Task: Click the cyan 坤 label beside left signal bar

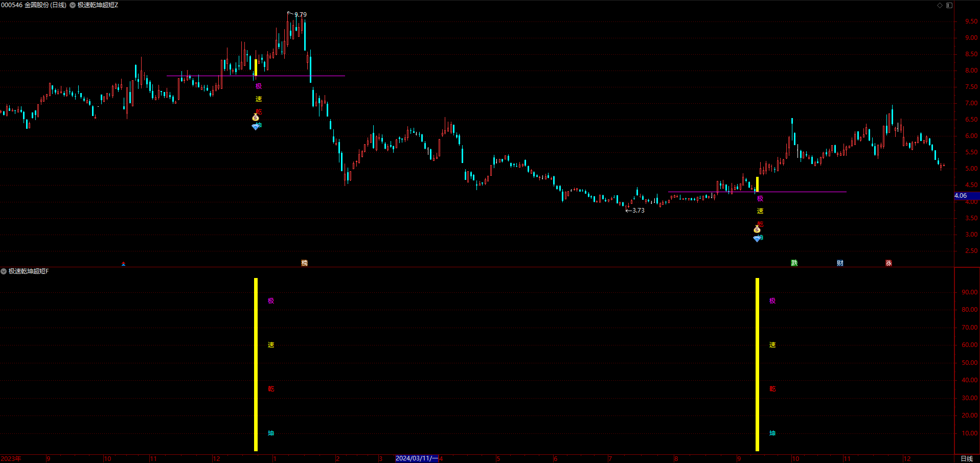Action: [271, 433]
